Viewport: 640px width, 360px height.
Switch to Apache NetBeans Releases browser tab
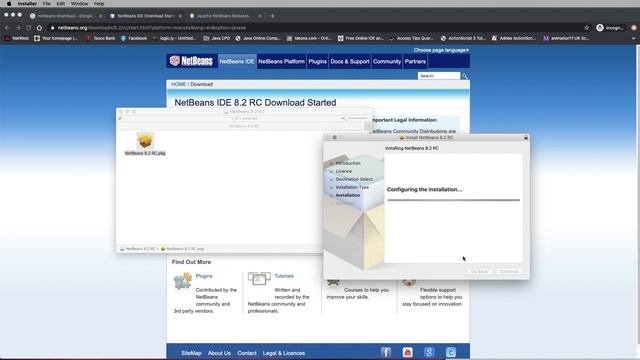223,16
